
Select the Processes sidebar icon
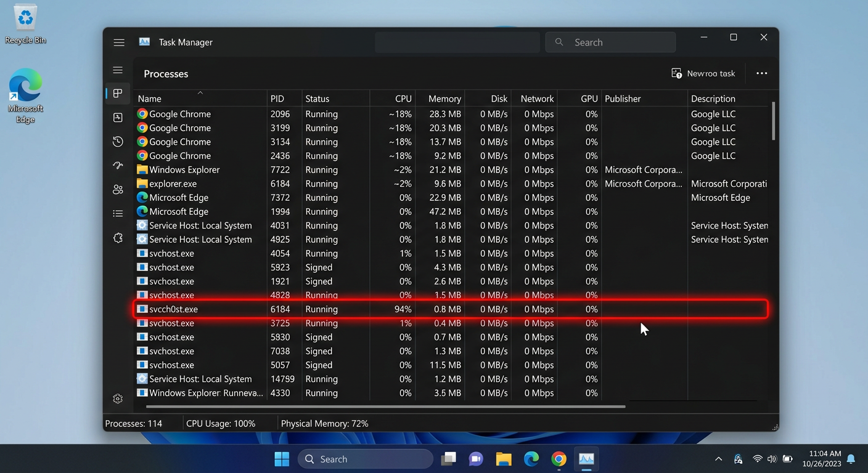pos(118,94)
